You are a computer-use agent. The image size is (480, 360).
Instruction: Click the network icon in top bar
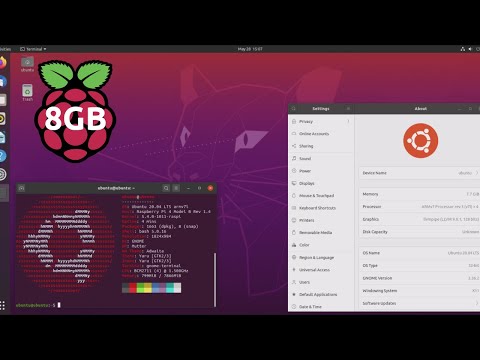tap(463, 49)
